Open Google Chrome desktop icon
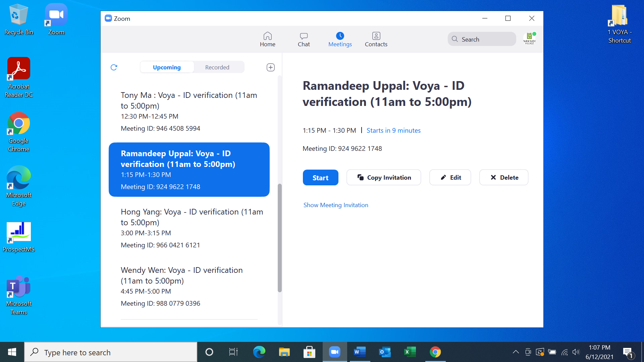 tap(19, 132)
